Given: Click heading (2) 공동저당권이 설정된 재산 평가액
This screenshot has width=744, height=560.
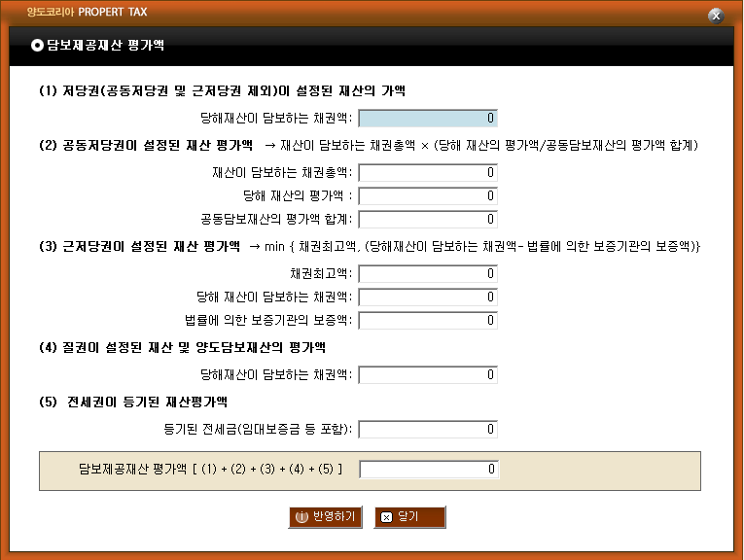Looking at the screenshot, I should pos(146,145).
